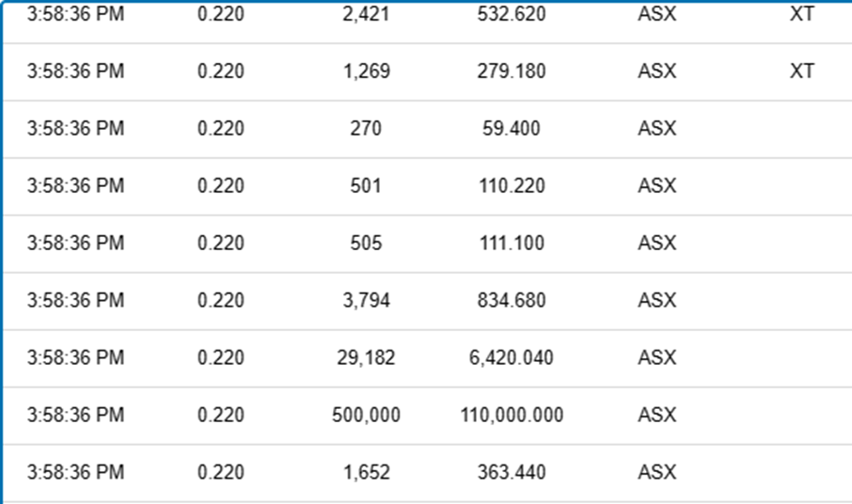Select the 363.440 value cell

511,473
